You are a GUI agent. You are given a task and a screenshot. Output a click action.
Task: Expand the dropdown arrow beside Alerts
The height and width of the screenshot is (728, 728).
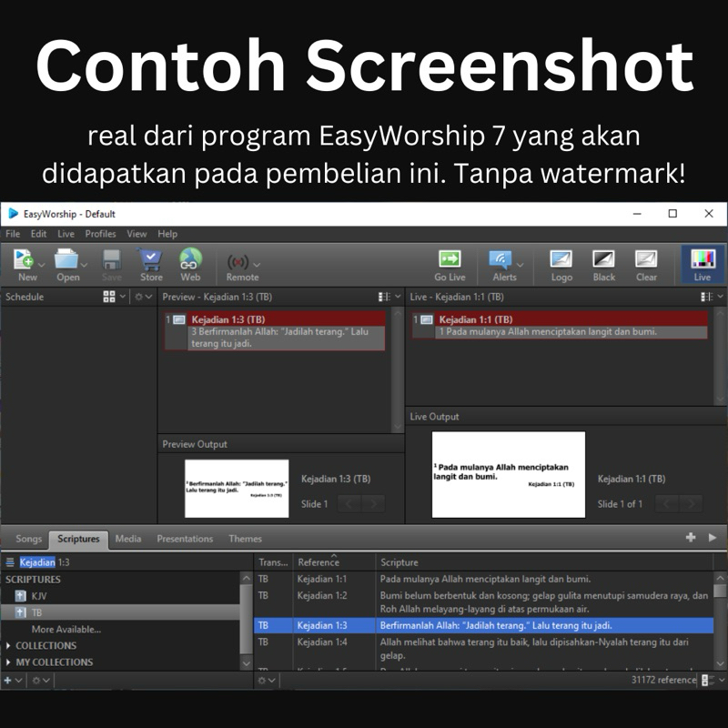(x=520, y=265)
